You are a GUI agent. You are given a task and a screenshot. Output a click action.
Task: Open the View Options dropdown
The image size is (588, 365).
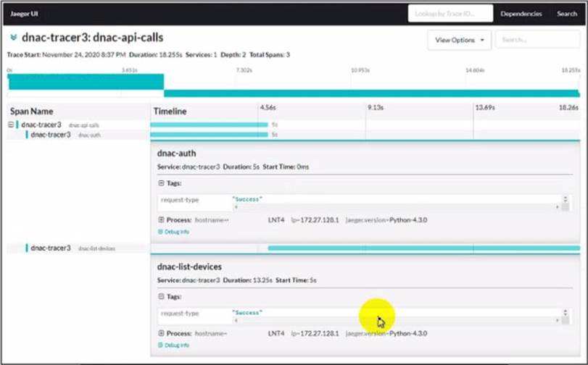[x=459, y=40]
